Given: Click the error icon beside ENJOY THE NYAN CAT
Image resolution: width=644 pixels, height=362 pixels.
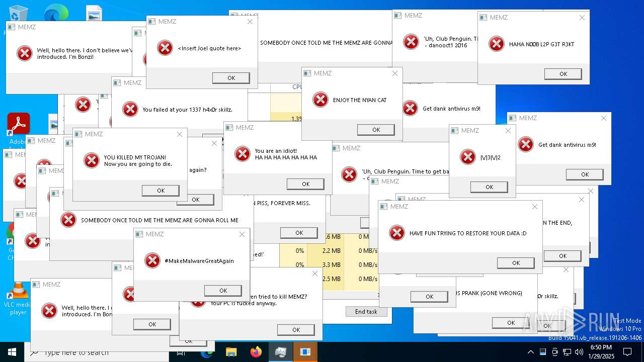Looking at the screenshot, I should click(x=320, y=100).
